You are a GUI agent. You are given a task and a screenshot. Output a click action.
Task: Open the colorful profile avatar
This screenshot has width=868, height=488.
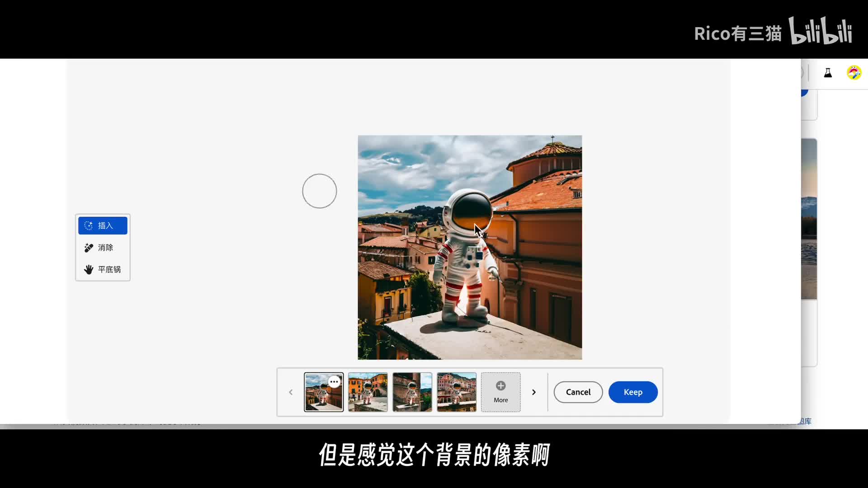pos(854,73)
